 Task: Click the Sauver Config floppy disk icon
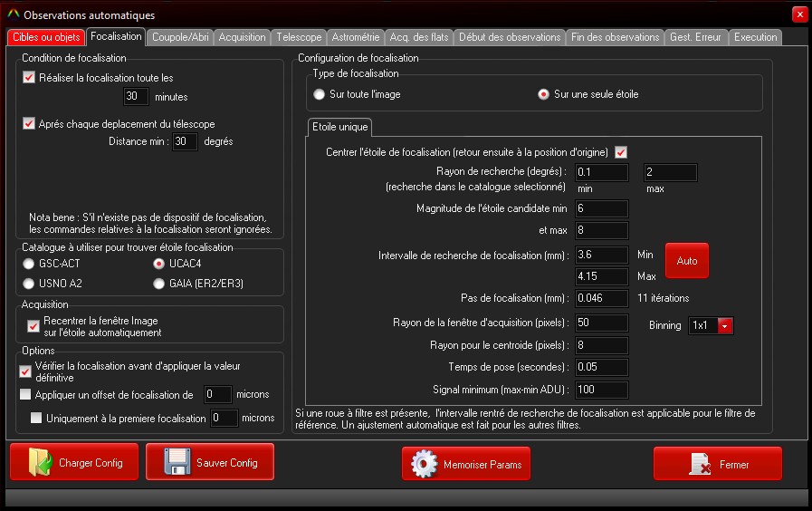point(177,461)
